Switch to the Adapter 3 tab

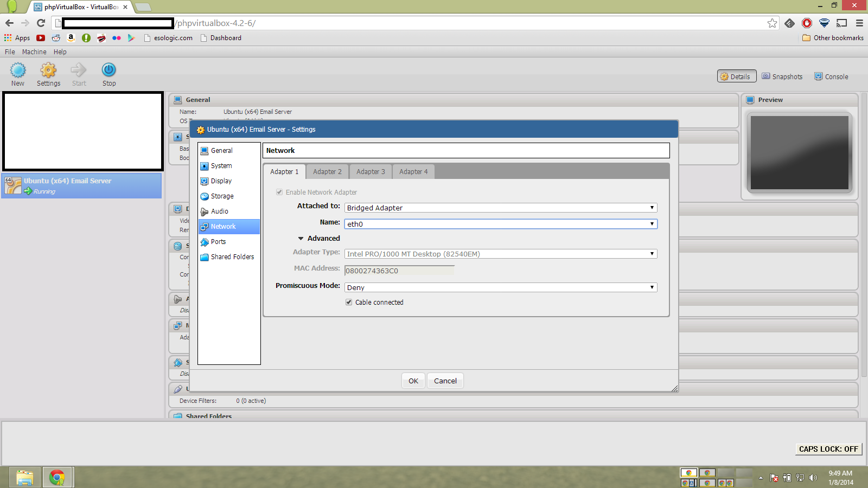371,172
